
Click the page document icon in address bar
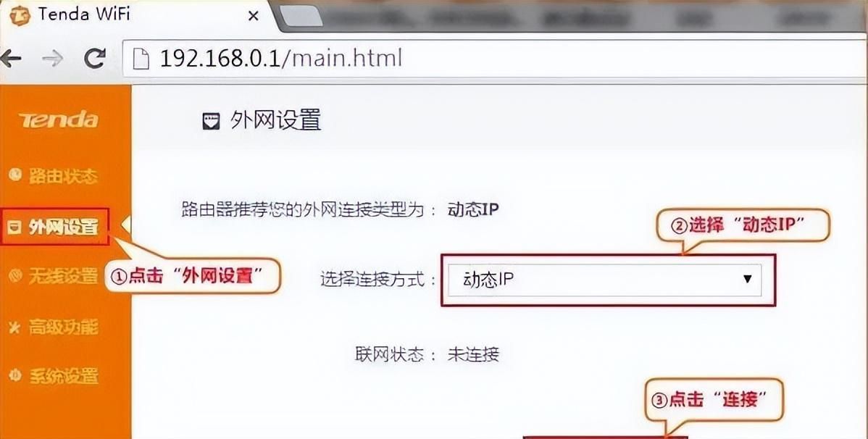coord(141,58)
